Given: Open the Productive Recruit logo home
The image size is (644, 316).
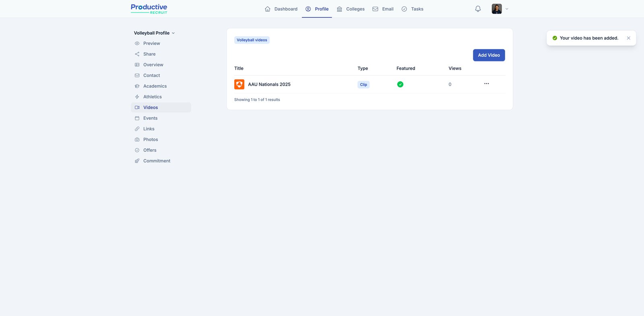Looking at the screenshot, I should (149, 9).
